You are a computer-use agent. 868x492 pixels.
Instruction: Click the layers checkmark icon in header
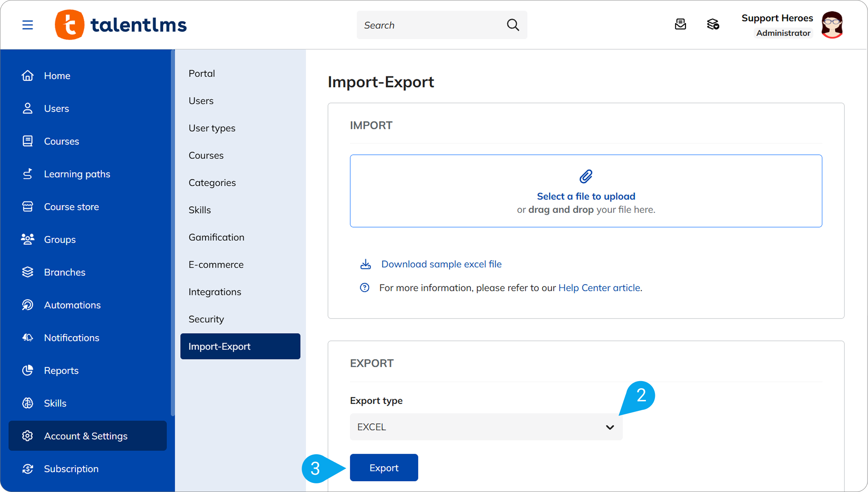pos(713,25)
